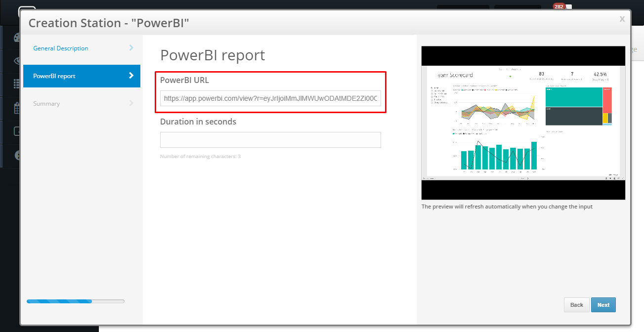Focus the PowerBI URL text field

click(270, 98)
